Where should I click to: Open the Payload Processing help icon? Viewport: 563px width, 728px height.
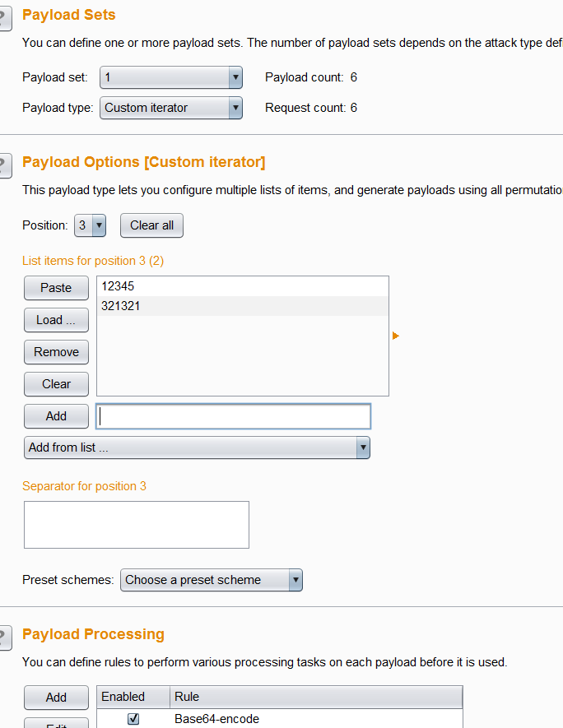[x=5, y=637]
